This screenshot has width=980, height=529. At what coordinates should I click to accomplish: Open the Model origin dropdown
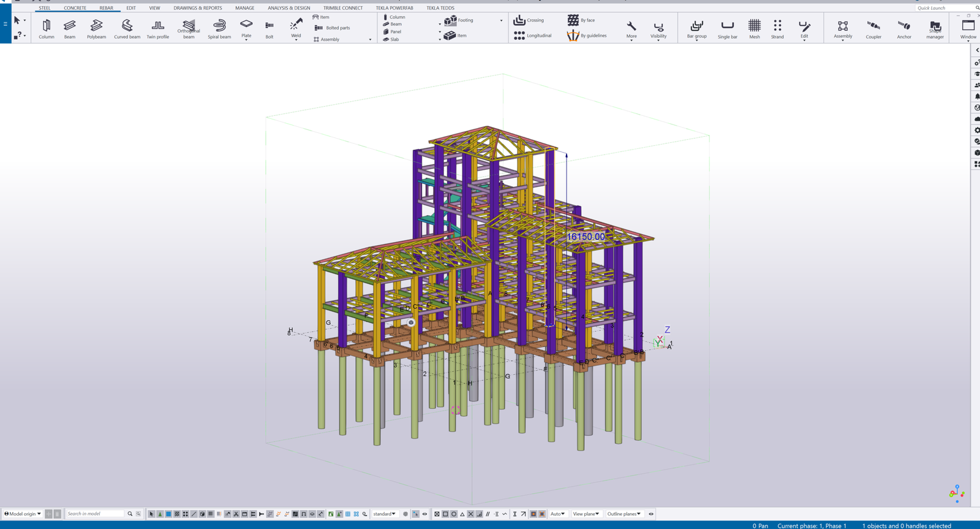tap(23, 514)
